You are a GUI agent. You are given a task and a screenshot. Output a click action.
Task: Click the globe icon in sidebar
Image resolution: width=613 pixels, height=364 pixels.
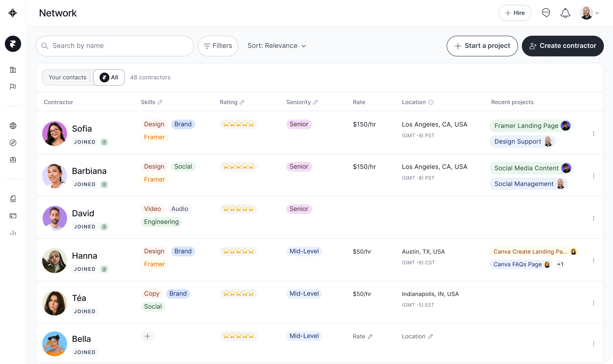[13, 126]
